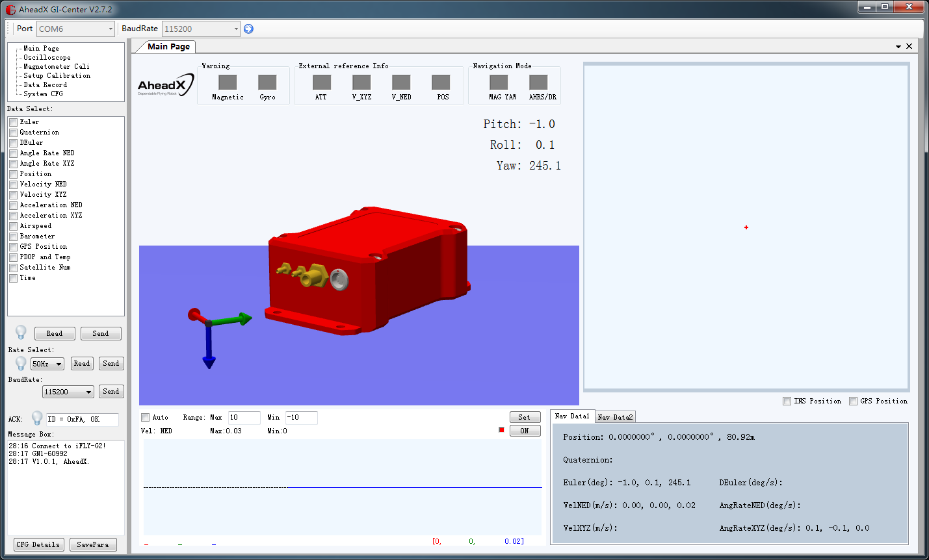Click the V_NED reference indicator
This screenshot has width=929, height=560.
(401, 83)
